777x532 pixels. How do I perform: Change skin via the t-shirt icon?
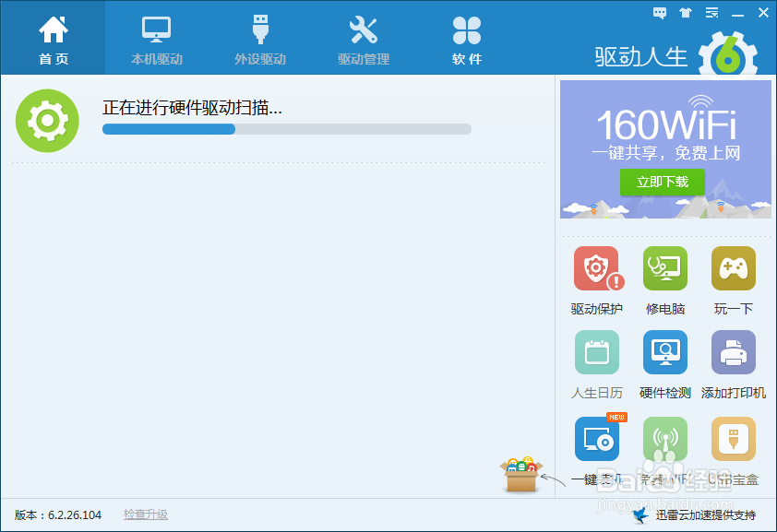pyautogui.click(x=684, y=13)
